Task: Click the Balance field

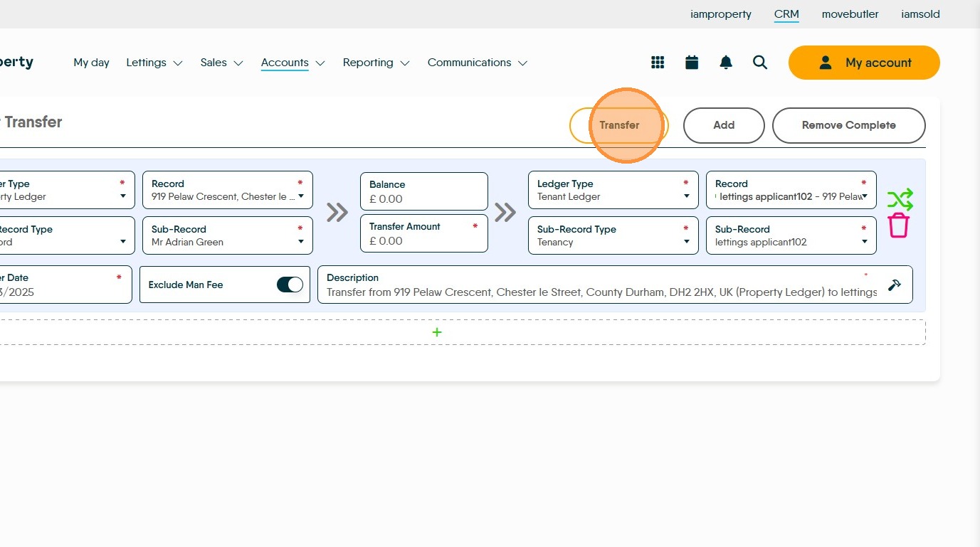Action: tap(424, 191)
